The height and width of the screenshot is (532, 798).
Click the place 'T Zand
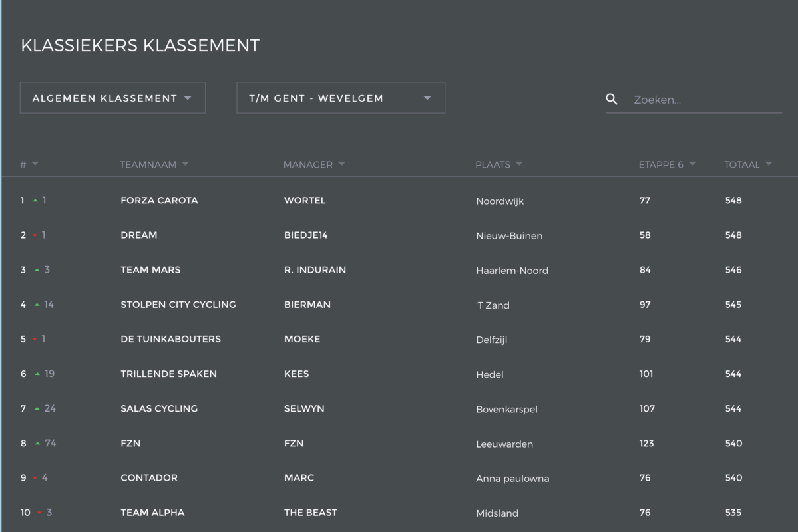pyautogui.click(x=493, y=305)
